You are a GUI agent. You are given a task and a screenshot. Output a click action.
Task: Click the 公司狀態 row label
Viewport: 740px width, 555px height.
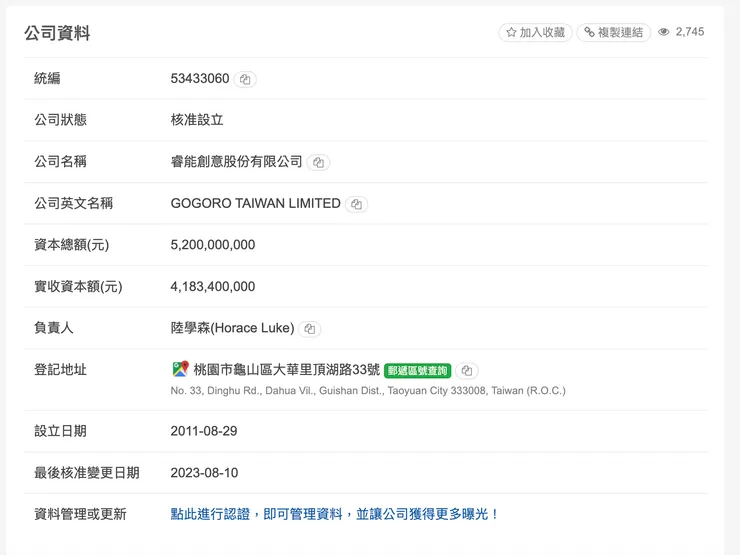60,120
